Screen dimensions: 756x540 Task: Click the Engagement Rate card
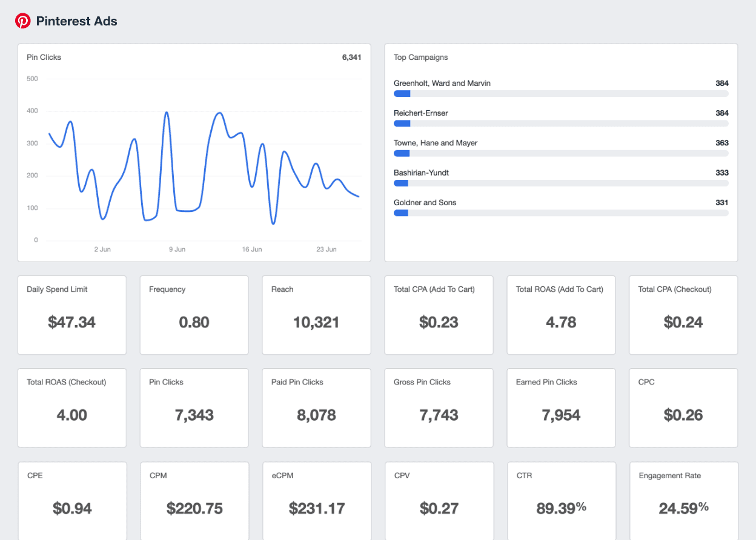point(683,501)
